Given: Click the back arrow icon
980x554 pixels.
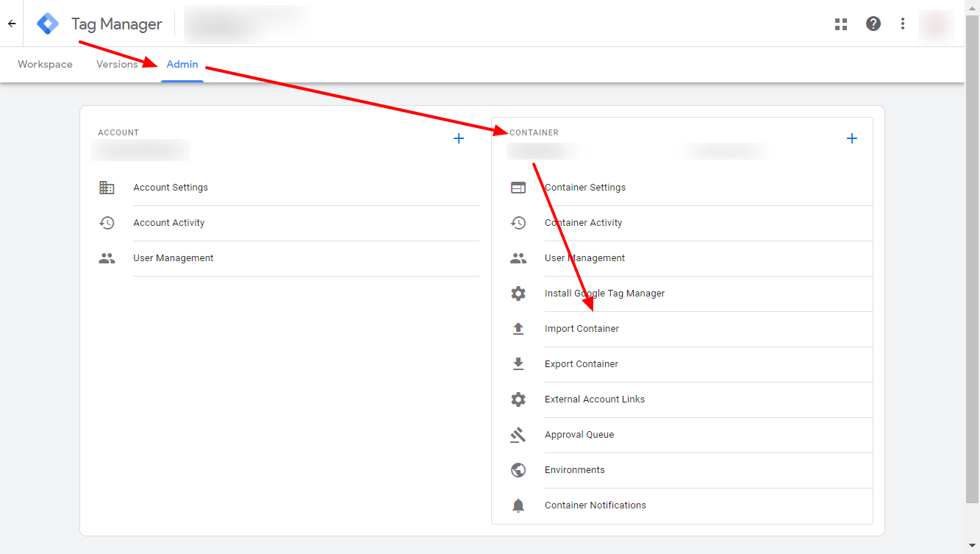Looking at the screenshot, I should 12,24.
